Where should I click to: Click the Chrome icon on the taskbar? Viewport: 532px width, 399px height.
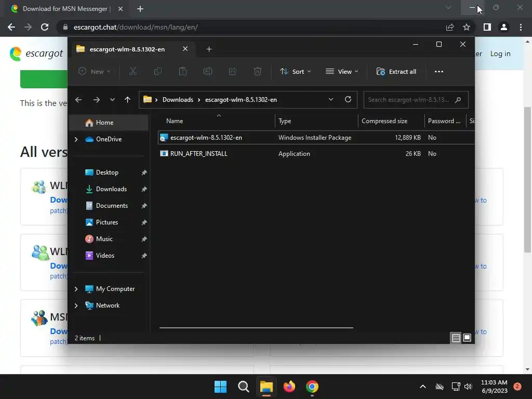coord(312,387)
